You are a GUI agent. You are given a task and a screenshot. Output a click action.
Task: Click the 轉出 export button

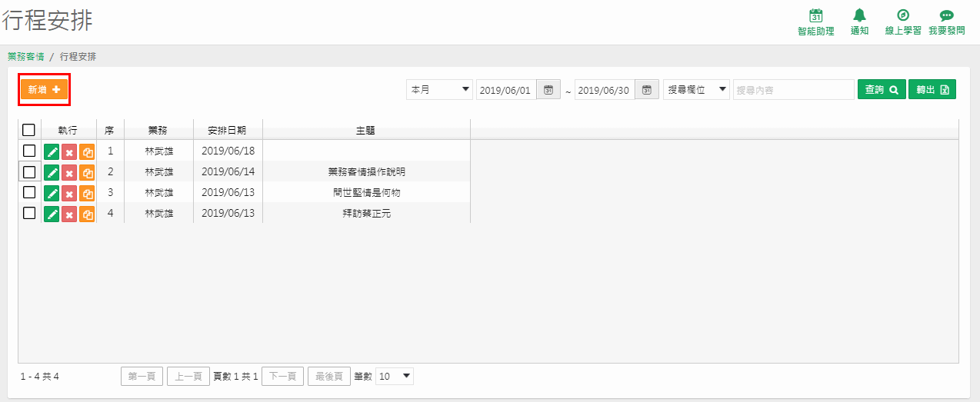coord(932,90)
